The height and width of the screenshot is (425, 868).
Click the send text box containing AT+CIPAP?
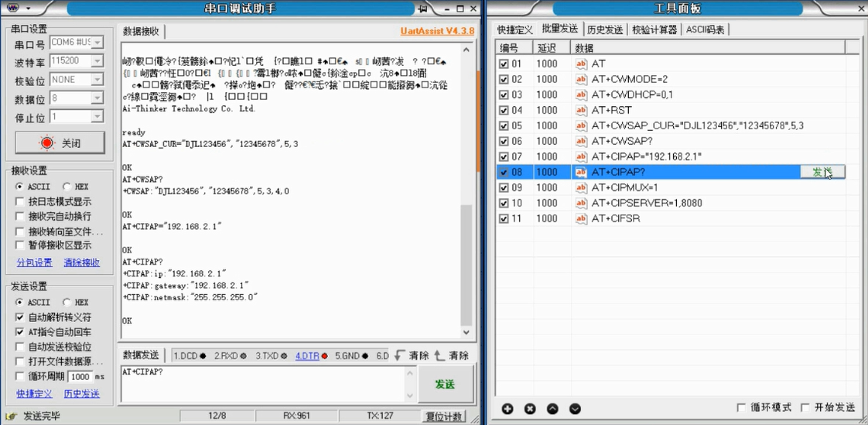[x=264, y=384]
